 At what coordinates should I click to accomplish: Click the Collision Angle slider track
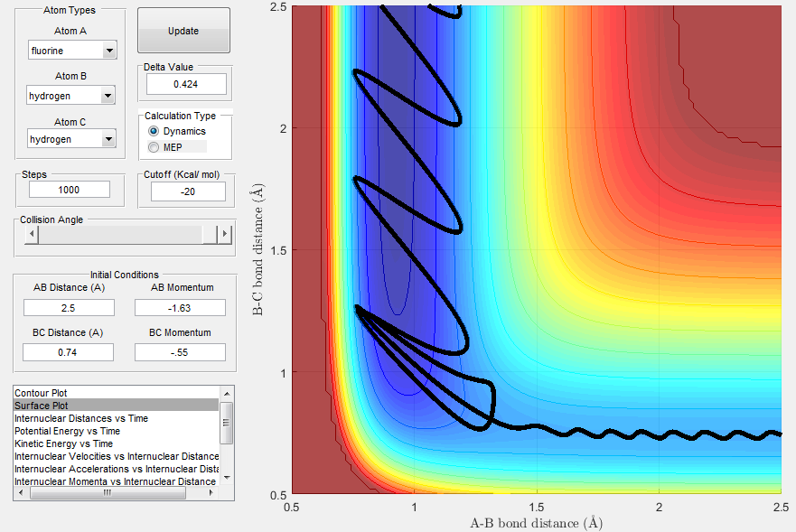click(121, 235)
